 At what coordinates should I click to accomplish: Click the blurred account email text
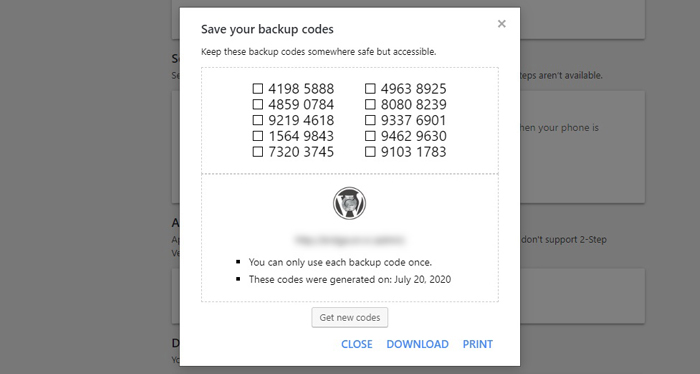[350, 240]
